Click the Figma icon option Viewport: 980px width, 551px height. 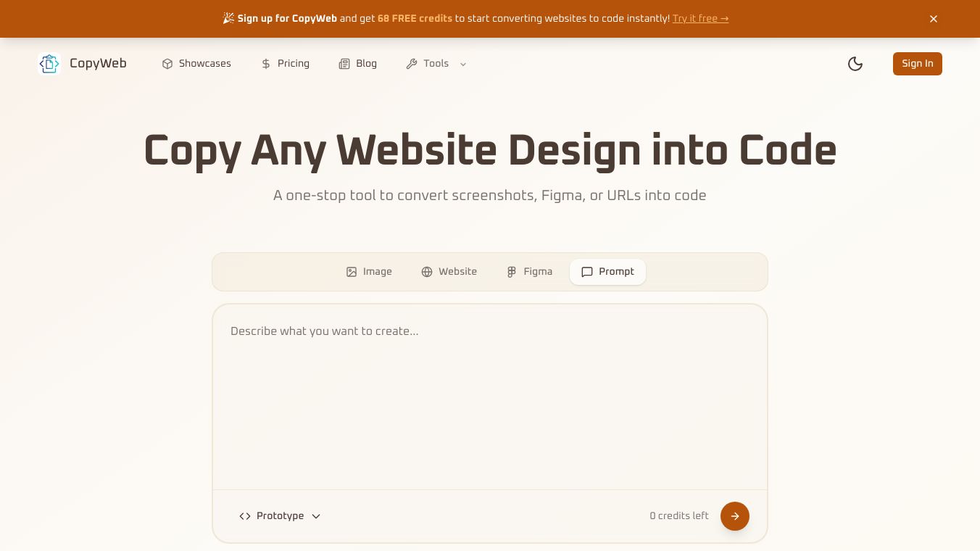512,272
